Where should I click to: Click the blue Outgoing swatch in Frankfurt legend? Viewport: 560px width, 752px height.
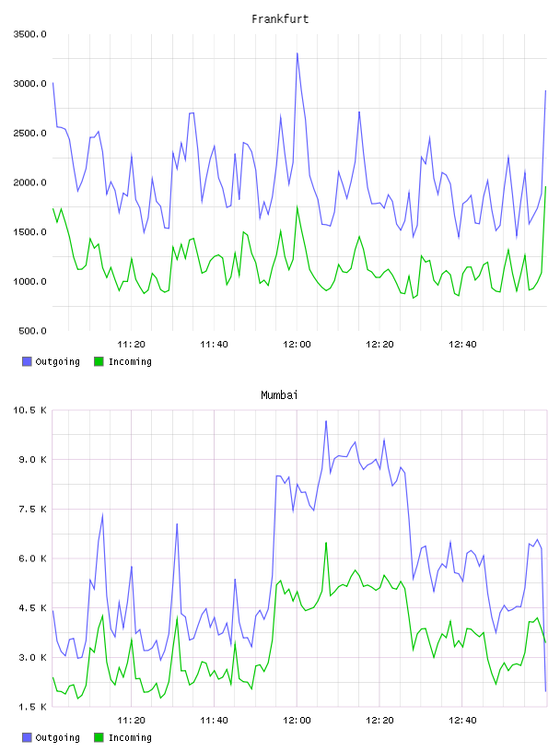[27, 361]
